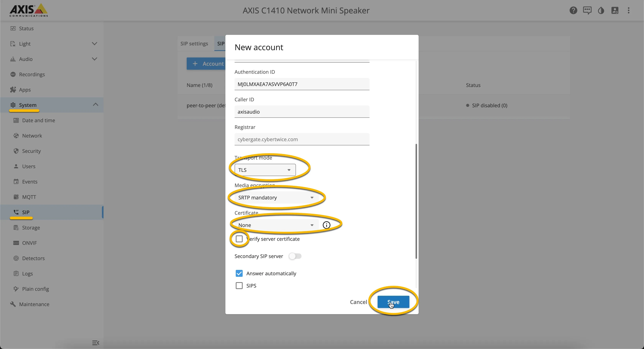Screen dimensions: 644x349
Task: Click the Authentication ID field
Action: click(x=302, y=84)
